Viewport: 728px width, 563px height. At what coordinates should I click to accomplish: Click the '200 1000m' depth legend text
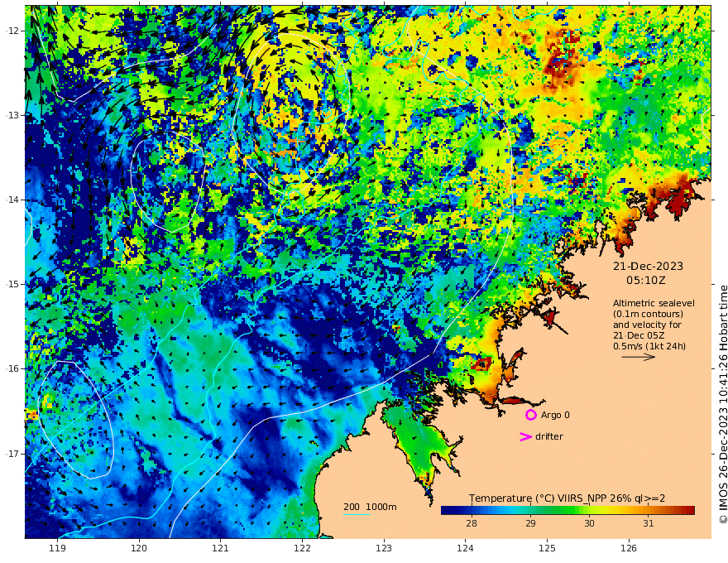(370, 507)
